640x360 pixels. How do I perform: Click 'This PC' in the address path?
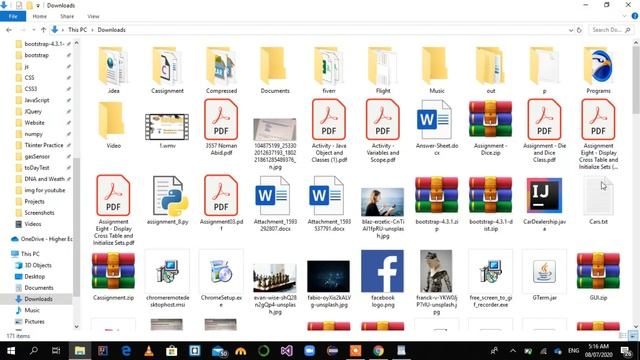click(77, 30)
